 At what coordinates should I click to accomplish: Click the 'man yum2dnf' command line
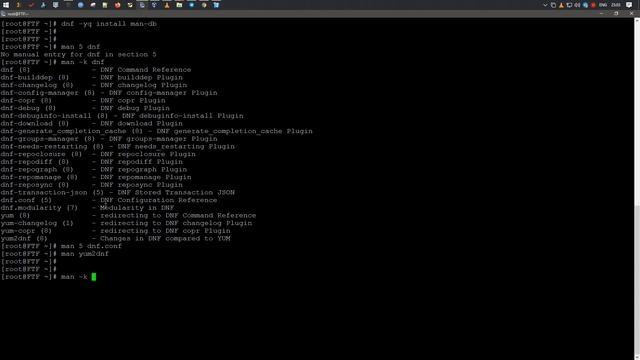55,254
